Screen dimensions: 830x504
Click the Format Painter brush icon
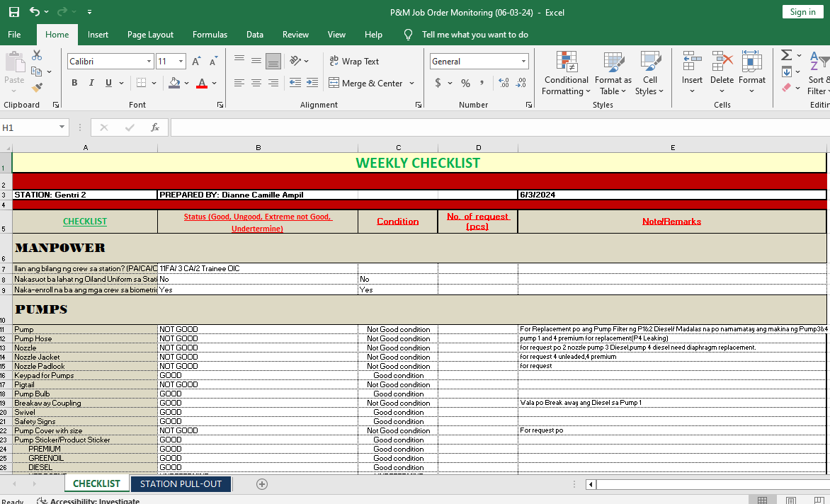coord(37,88)
